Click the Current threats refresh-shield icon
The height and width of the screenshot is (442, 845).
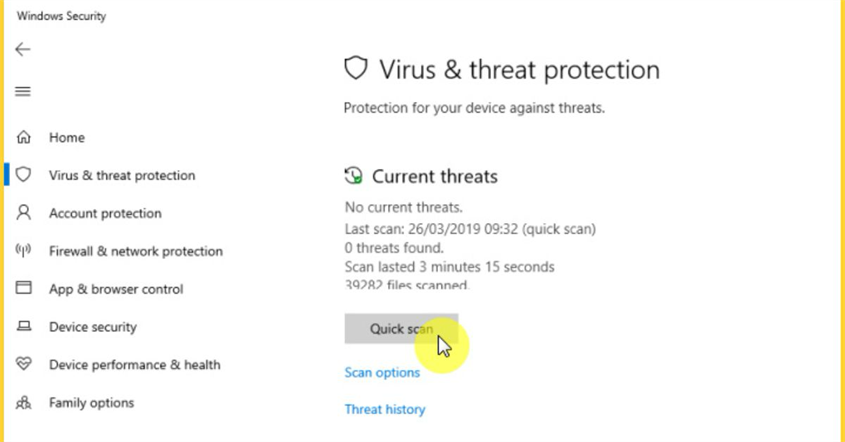[x=353, y=176]
